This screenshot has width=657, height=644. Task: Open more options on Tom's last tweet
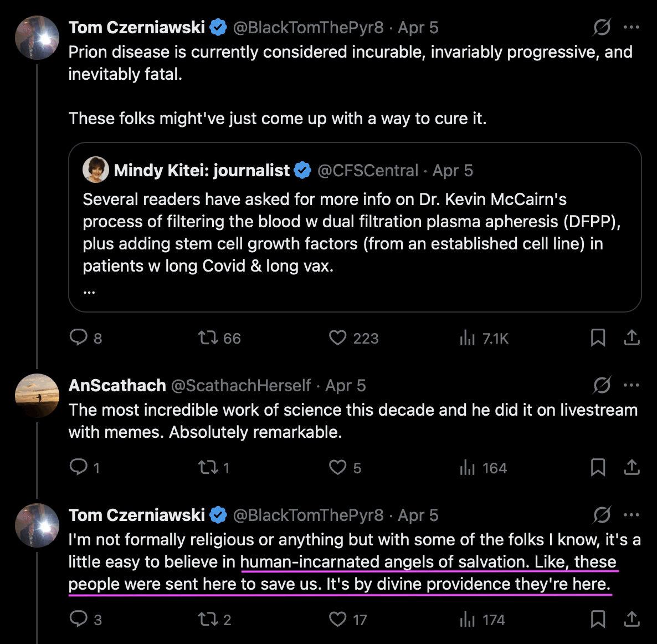pos(632,515)
